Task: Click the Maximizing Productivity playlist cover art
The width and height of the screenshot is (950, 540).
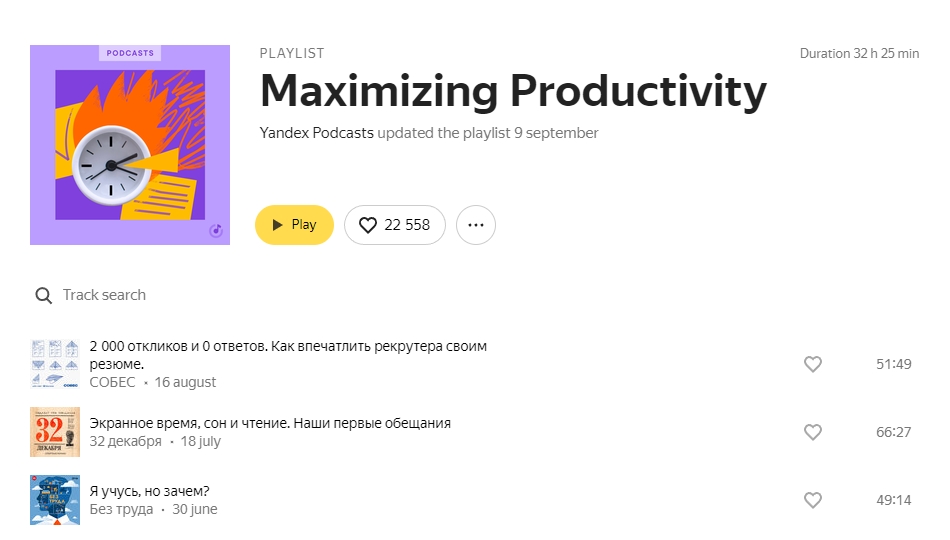Action: click(x=130, y=145)
